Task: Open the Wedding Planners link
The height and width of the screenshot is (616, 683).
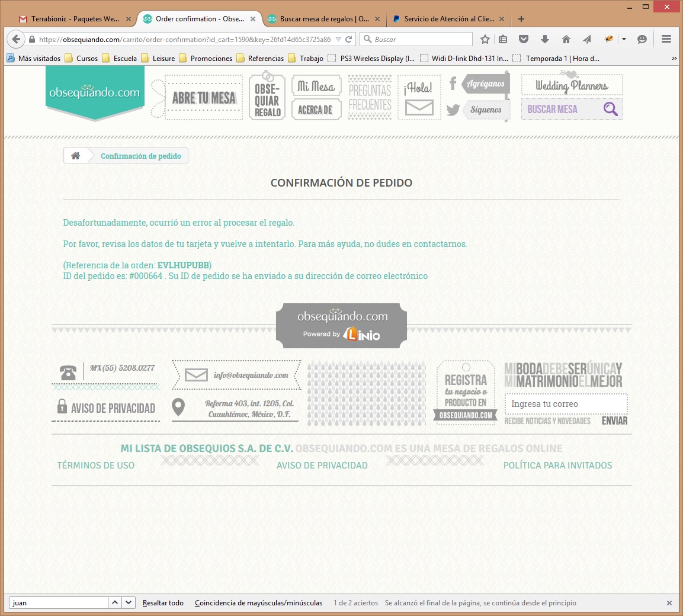Action: [572, 85]
